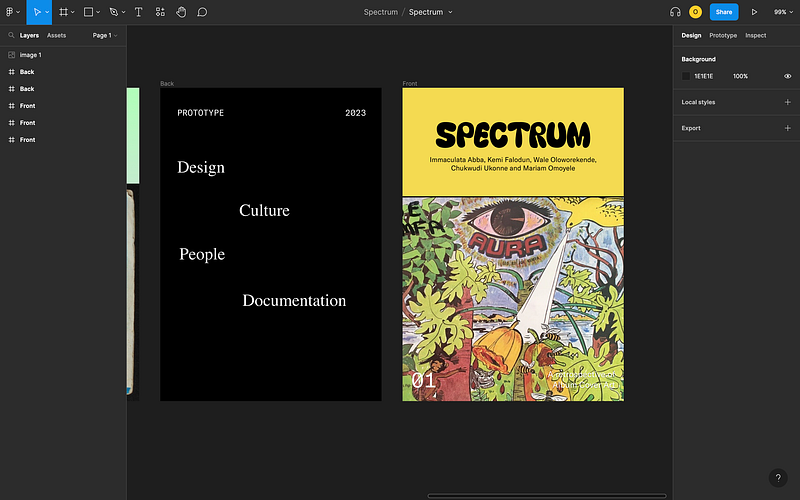Add a new Local style
800x500 pixels.
click(x=787, y=102)
